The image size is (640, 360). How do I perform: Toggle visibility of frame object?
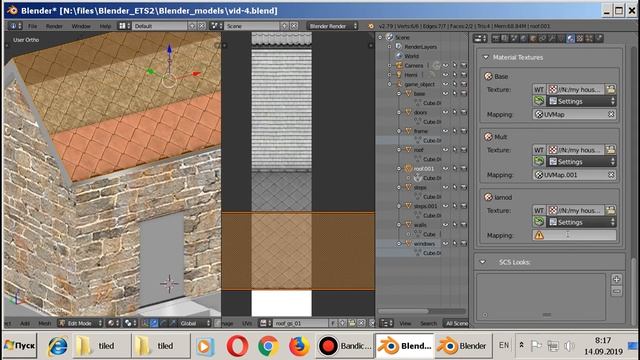(x=445, y=131)
